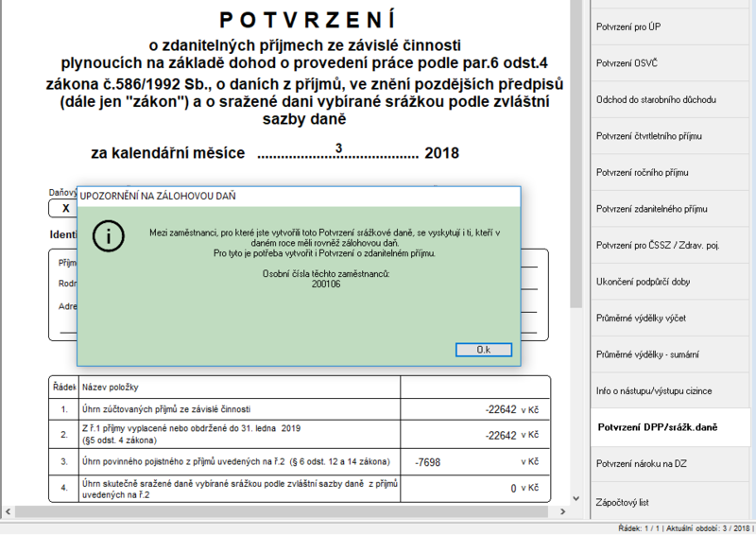The image size is (756, 535).
Task: Click the O.k button in the warning dialog
Action: pos(484,350)
